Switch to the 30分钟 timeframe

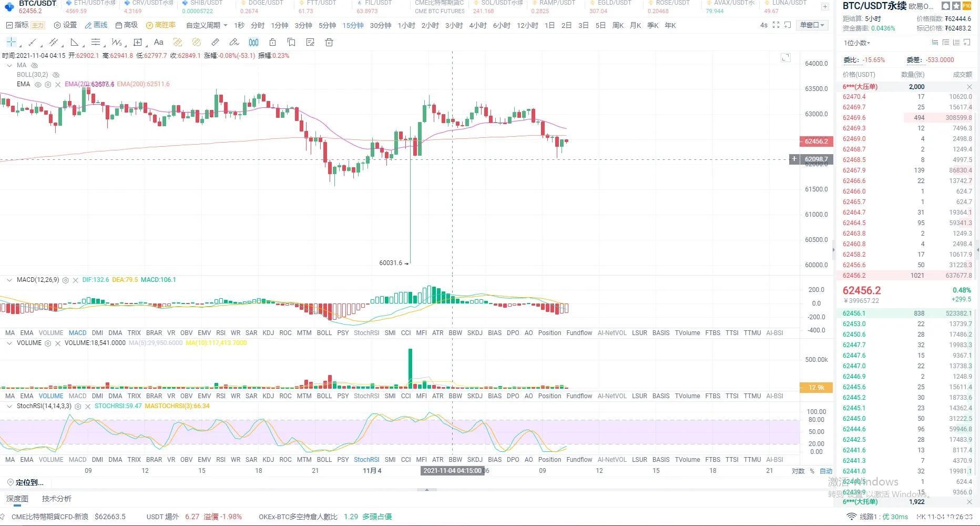[x=380, y=25]
